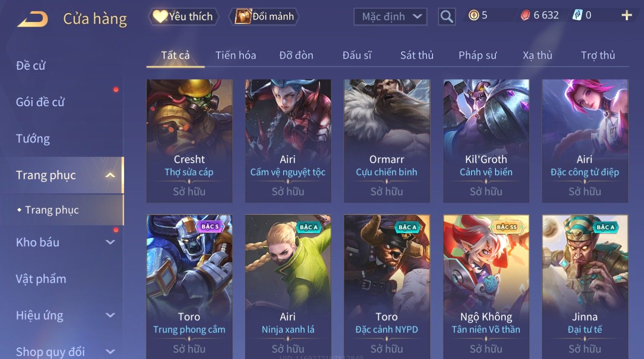Open Tướng in the sidebar
The width and height of the screenshot is (644, 359).
pos(33,139)
